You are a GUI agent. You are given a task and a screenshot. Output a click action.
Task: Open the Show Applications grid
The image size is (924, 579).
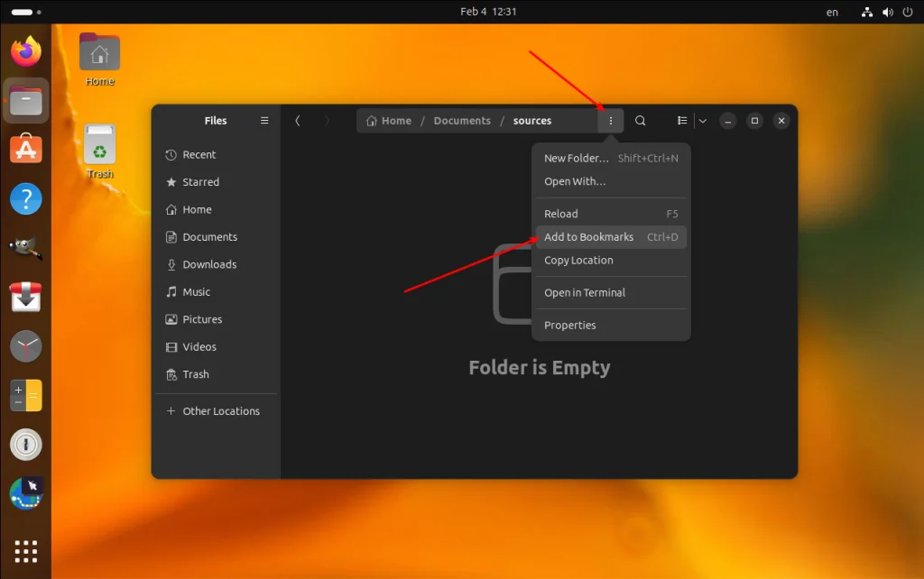point(26,550)
